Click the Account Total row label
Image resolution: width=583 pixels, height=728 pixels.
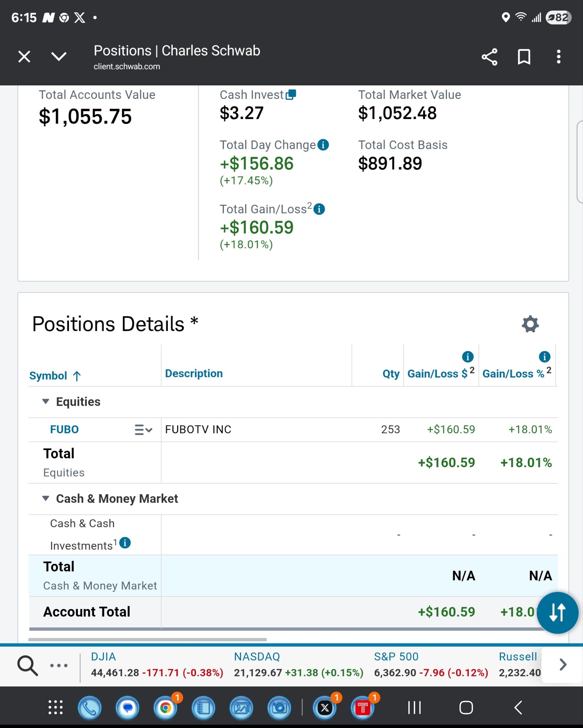(87, 612)
